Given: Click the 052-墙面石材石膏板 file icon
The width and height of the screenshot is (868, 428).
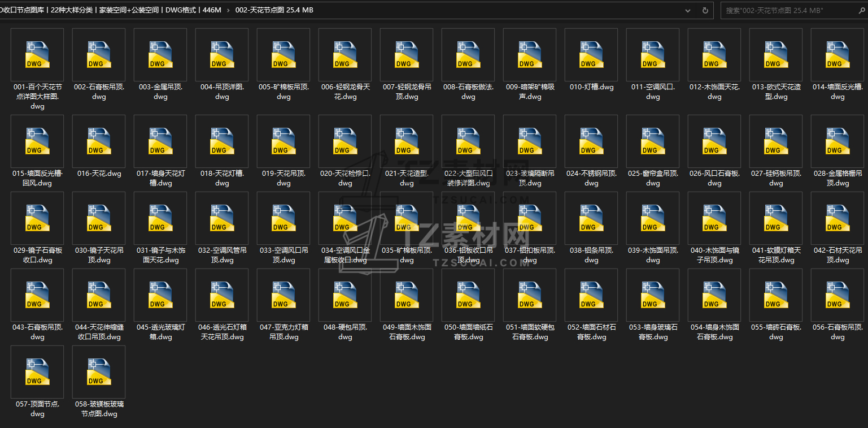Looking at the screenshot, I should pyautogui.click(x=591, y=295).
